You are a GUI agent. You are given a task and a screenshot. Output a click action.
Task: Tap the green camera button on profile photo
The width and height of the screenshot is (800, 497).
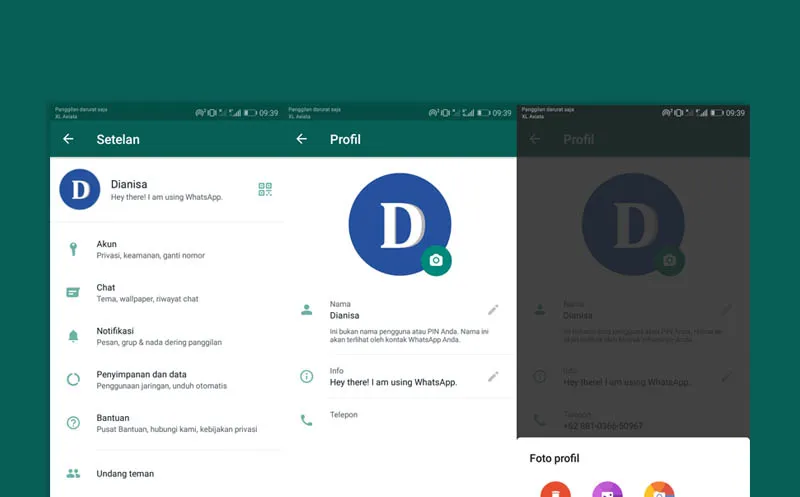(435, 260)
